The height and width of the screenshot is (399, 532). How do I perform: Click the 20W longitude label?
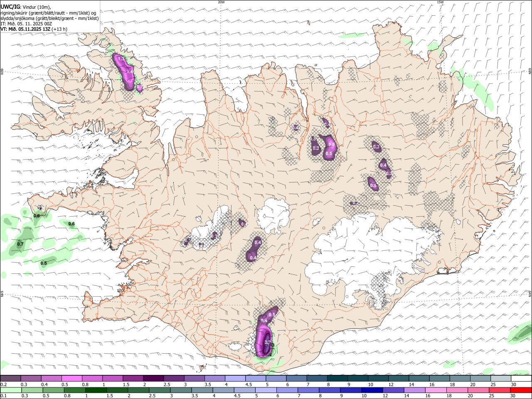pos(221,2)
